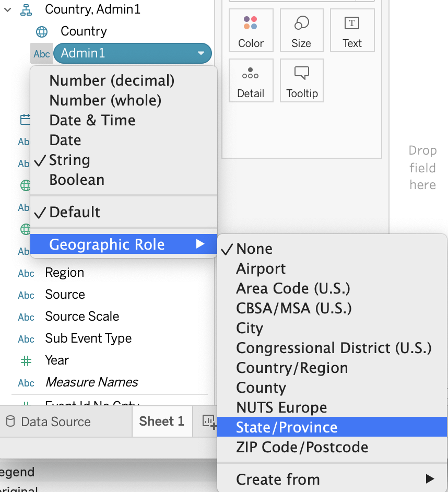Select the checked Default option
The height and width of the screenshot is (492, 448).
(75, 212)
